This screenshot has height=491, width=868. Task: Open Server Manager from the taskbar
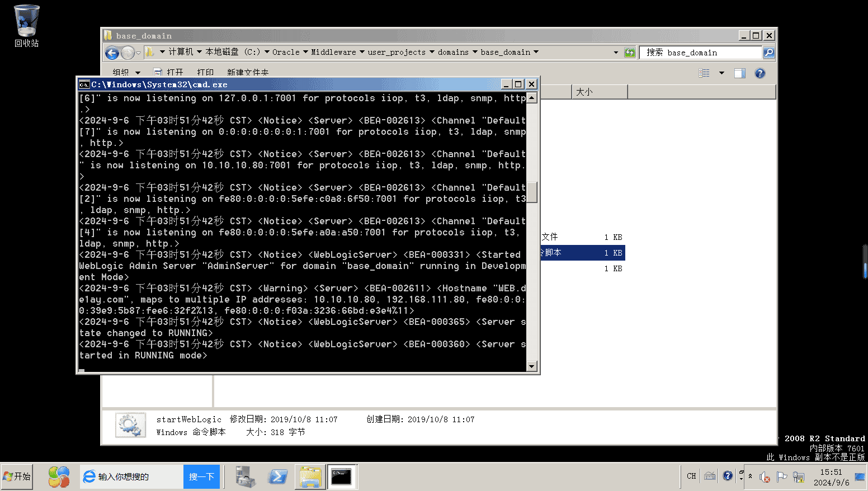[245, 476]
